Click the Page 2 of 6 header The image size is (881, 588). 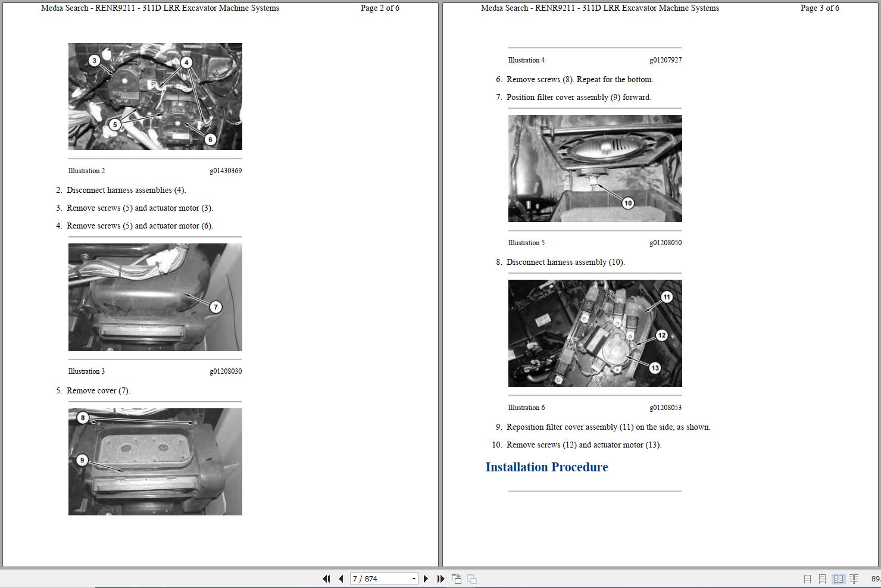pos(380,8)
